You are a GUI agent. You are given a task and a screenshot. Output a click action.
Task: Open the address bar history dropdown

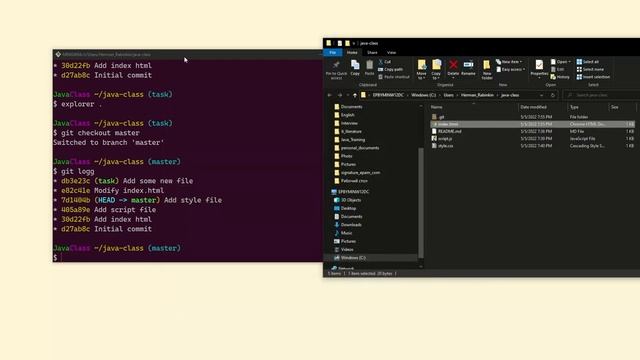pos(542,95)
